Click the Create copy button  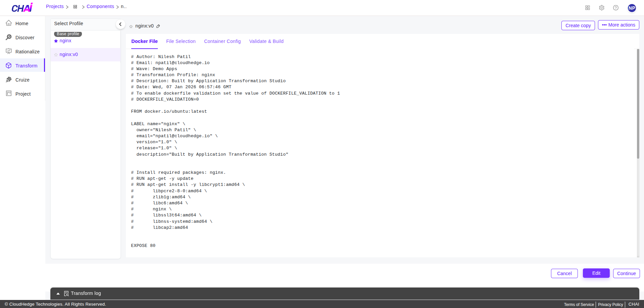(578, 25)
